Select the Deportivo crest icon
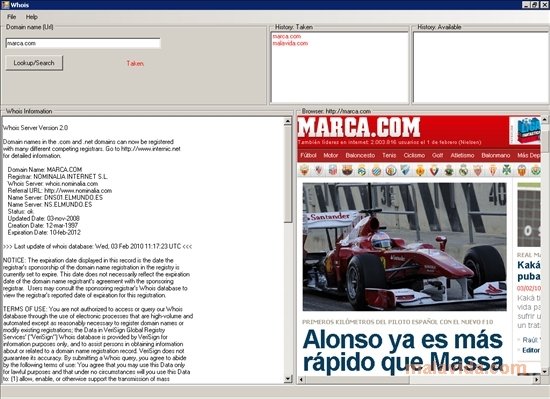The image size is (550, 399). click(x=362, y=171)
